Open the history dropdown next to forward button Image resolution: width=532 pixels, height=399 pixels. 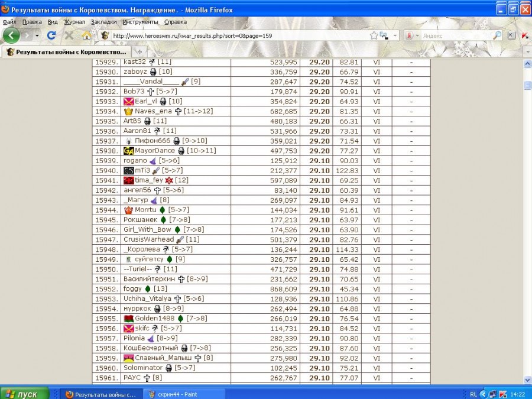pos(37,35)
